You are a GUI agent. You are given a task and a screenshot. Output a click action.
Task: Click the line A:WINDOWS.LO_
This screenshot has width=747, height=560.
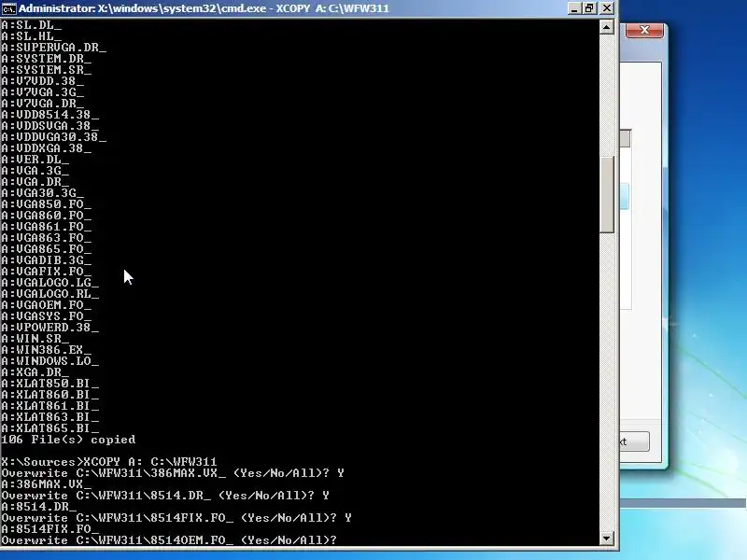[50, 360]
